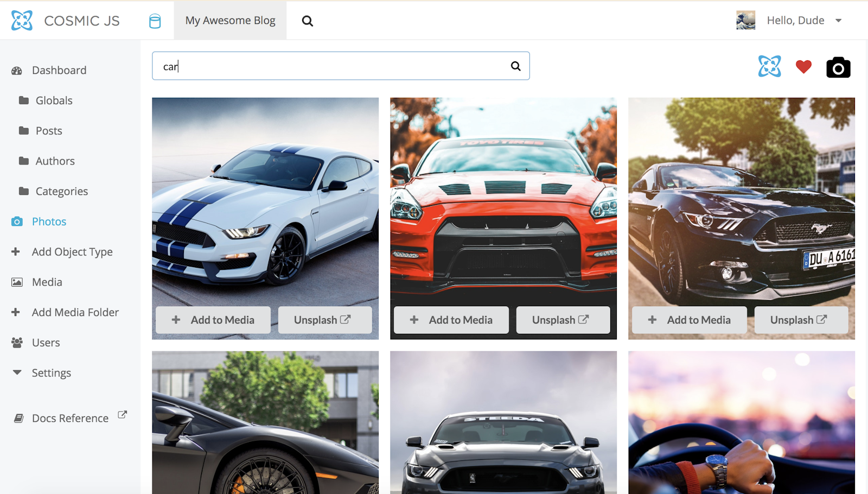Open Media in the sidebar
The width and height of the screenshot is (868, 494).
tap(47, 282)
